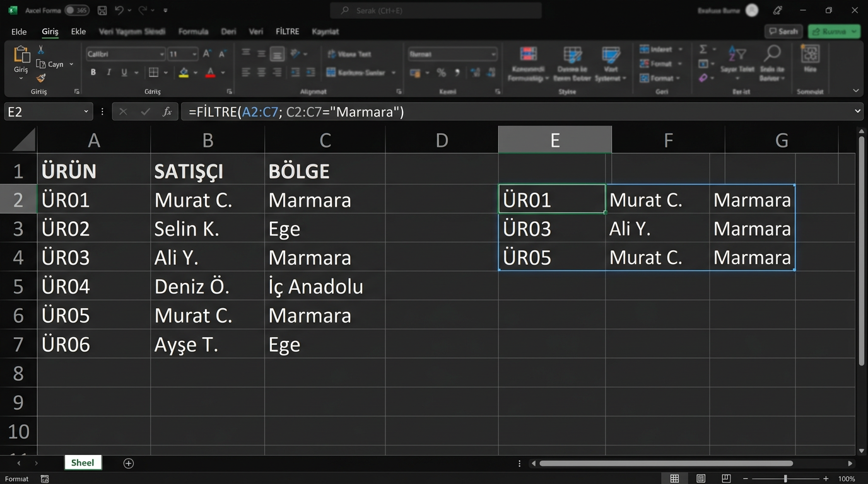
Task: Apply italic with the I icon
Action: click(x=108, y=72)
